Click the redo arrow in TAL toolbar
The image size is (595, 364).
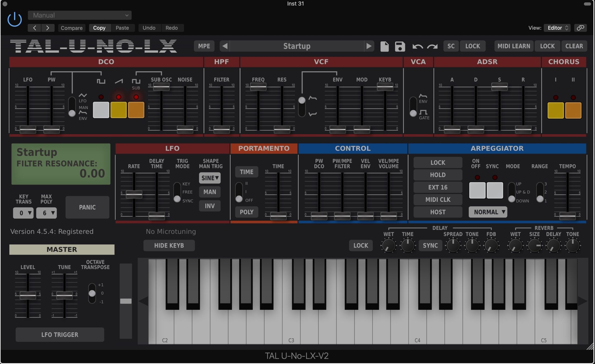[432, 46]
